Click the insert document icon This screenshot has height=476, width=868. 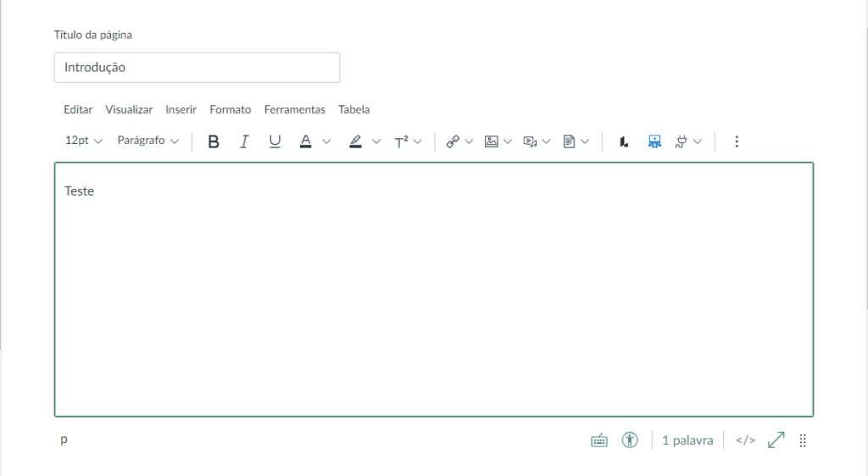pyautogui.click(x=570, y=141)
